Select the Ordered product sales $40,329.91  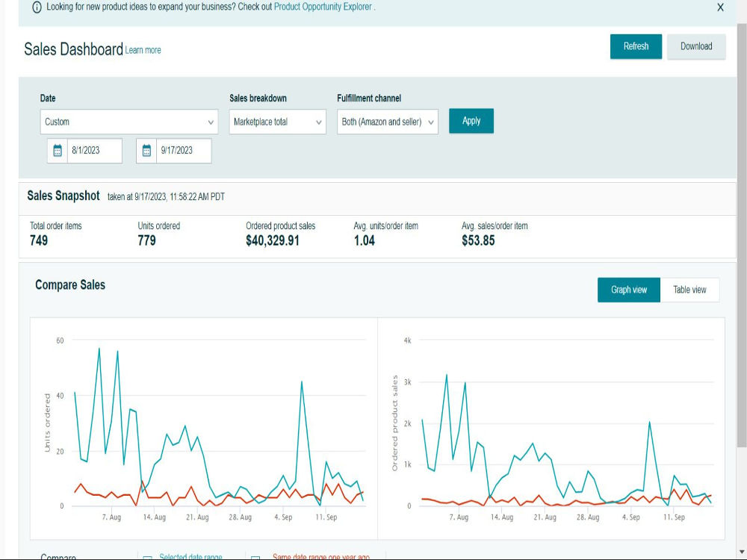pos(273,240)
